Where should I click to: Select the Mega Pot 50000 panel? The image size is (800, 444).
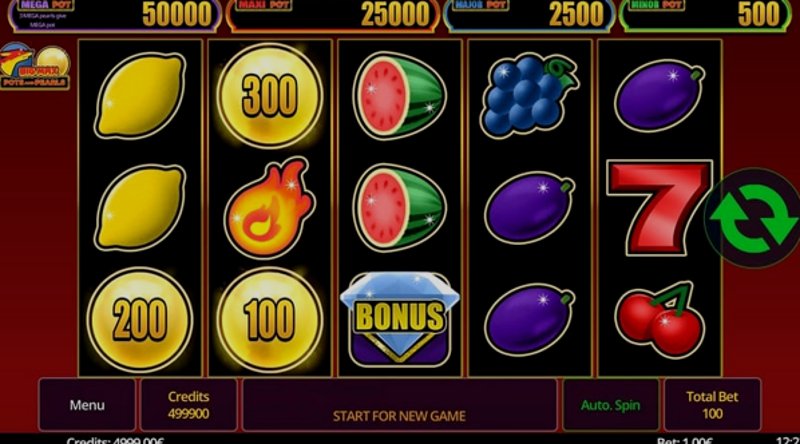point(115,14)
